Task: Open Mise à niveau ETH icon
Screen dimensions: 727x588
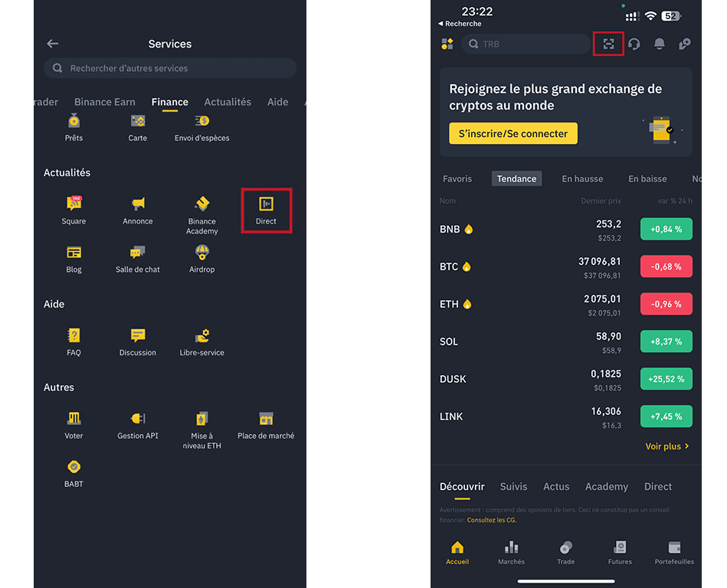Action: pyautogui.click(x=202, y=418)
